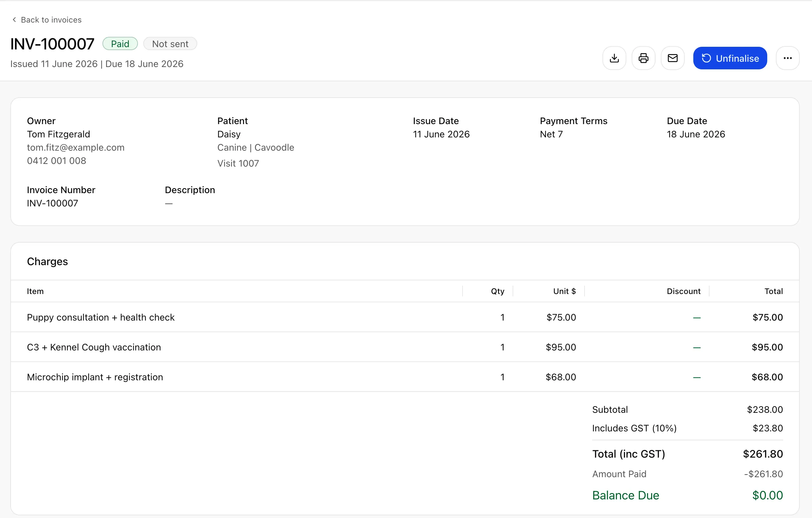Screen dimensions: 812x518
Task: Click discount dash for Microchip implant row
Action: point(697,377)
